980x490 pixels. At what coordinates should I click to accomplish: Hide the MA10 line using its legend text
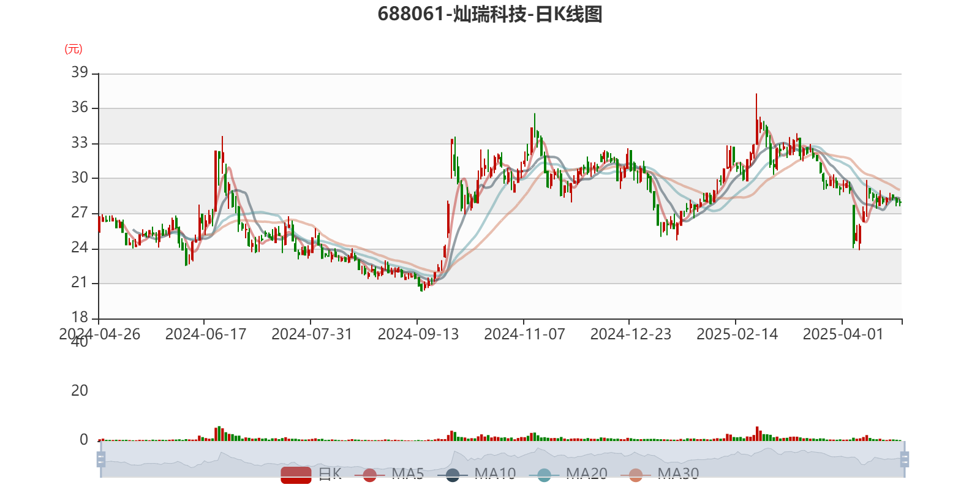[x=495, y=473]
